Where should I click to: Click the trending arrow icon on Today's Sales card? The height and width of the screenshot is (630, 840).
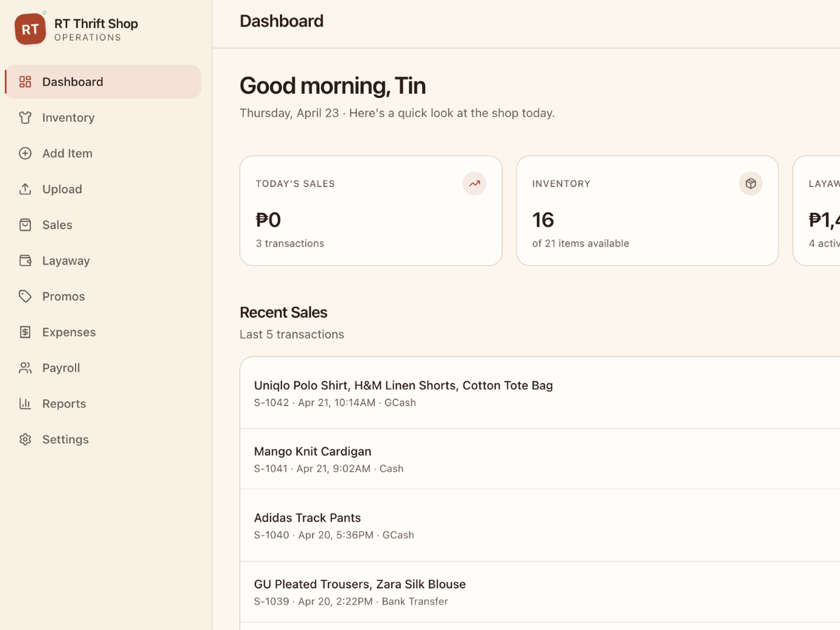point(474,183)
